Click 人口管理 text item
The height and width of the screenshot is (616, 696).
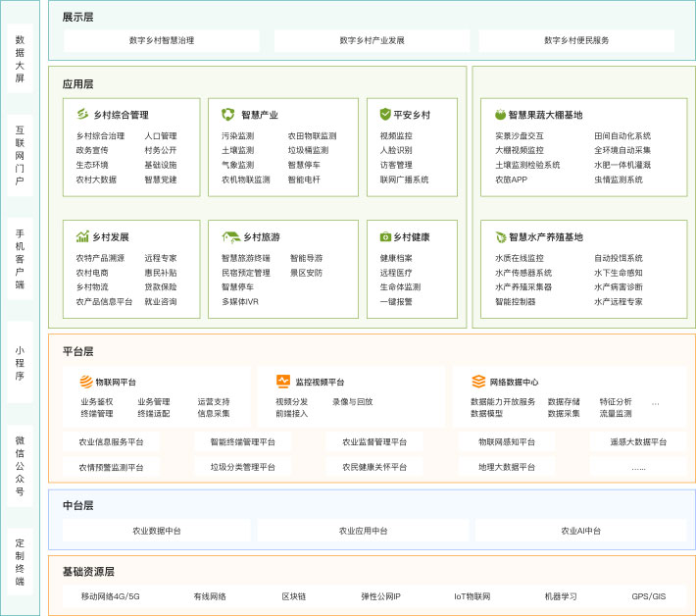click(x=160, y=136)
